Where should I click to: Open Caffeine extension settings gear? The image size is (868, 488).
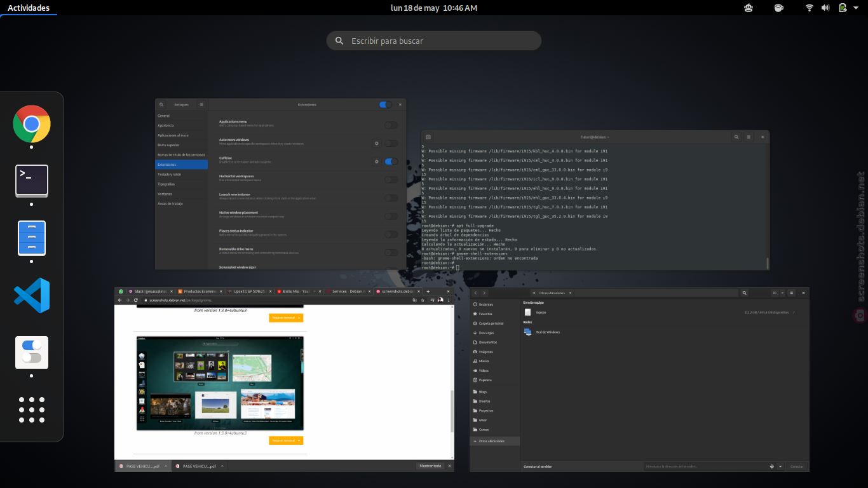click(x=377, y=161)
